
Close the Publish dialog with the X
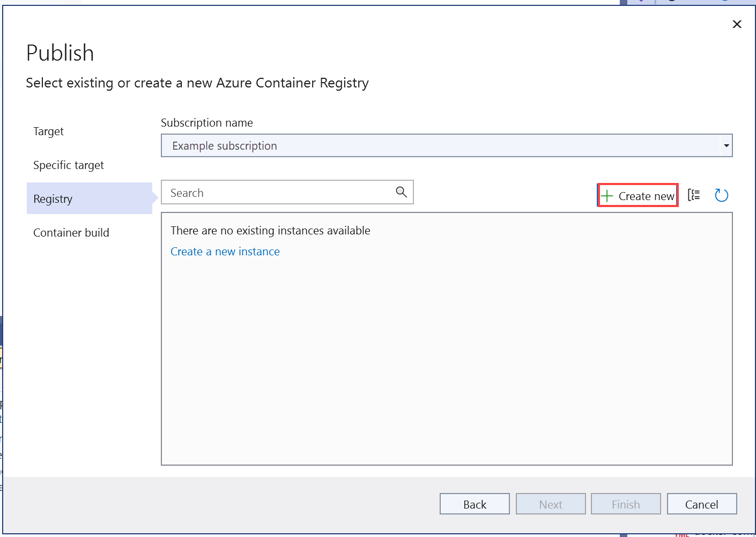737,24
